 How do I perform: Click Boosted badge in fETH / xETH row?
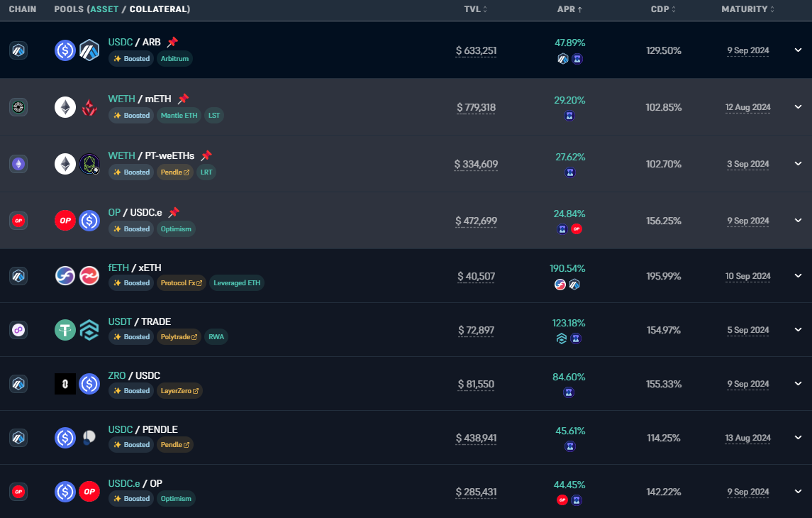131,283
